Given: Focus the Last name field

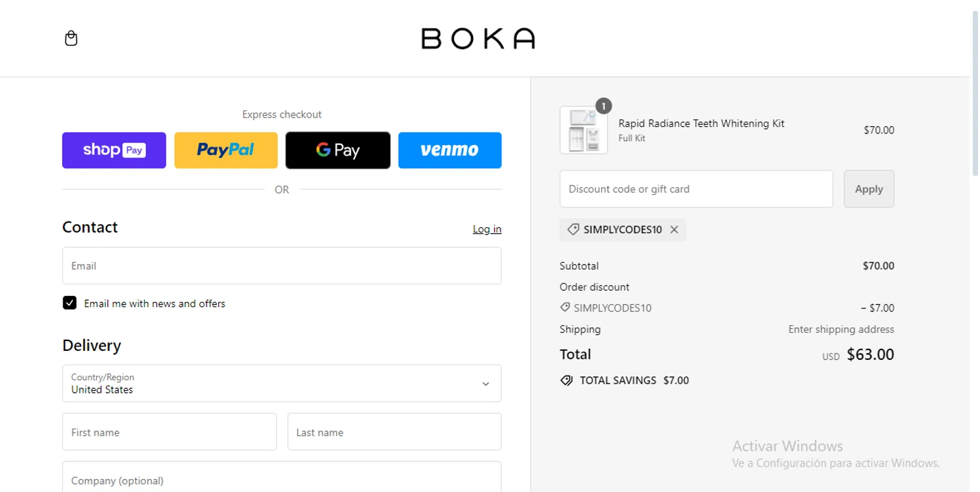Looking at the screenshot, I should coord(395,431).
